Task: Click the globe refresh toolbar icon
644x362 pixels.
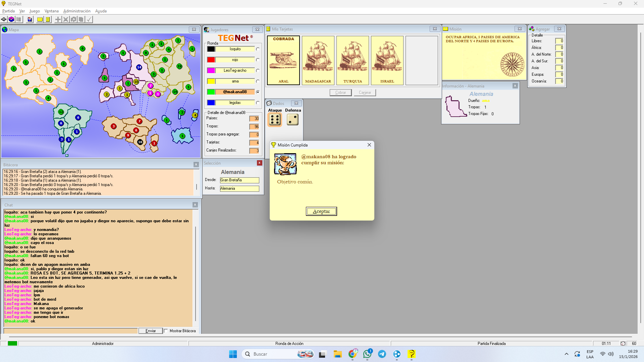Action: point(11,19)
